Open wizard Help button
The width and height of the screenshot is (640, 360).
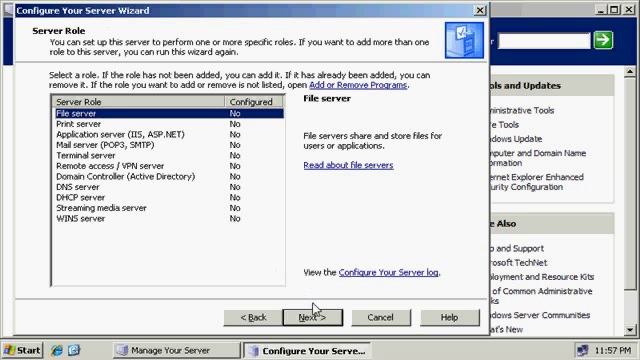449,317
